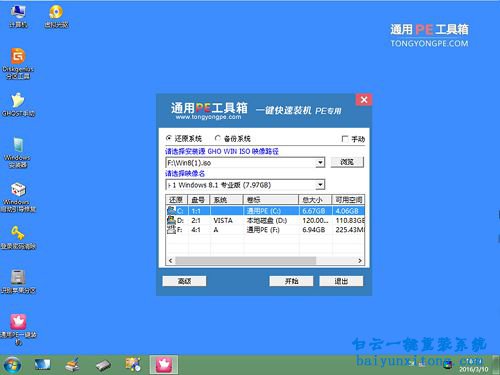Click the 4.06GB free space cell

pos(347,211)
